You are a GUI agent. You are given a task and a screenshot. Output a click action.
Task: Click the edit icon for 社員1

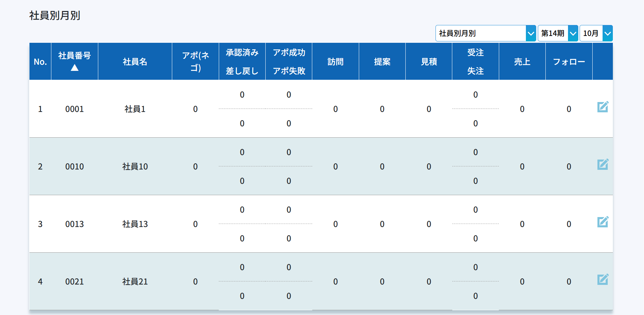tap(603, 107)
